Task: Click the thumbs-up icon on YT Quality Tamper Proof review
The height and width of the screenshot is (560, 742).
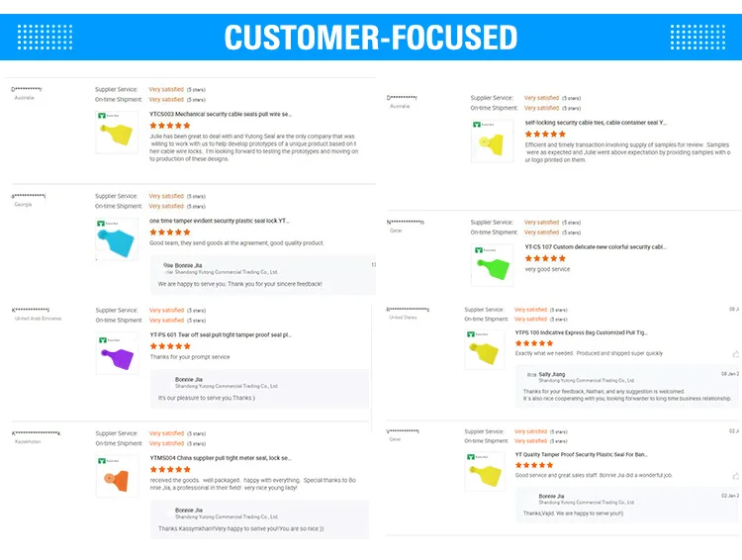Action: click(735, 475)
